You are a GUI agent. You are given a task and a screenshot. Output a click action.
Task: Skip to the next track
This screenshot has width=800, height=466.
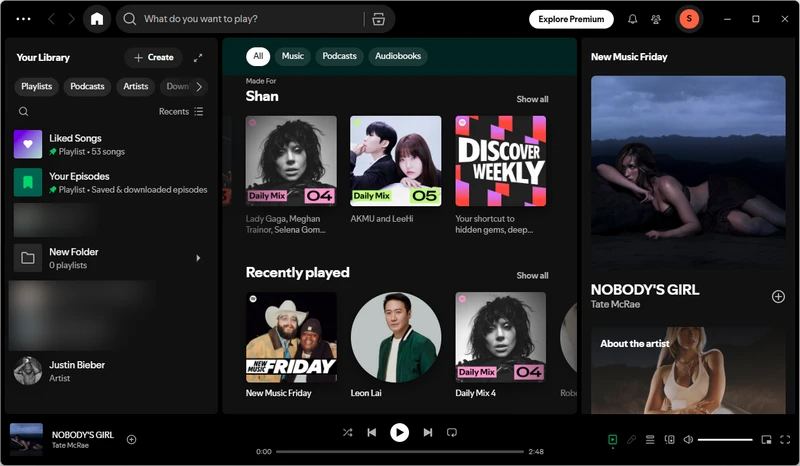click(428, 432)
